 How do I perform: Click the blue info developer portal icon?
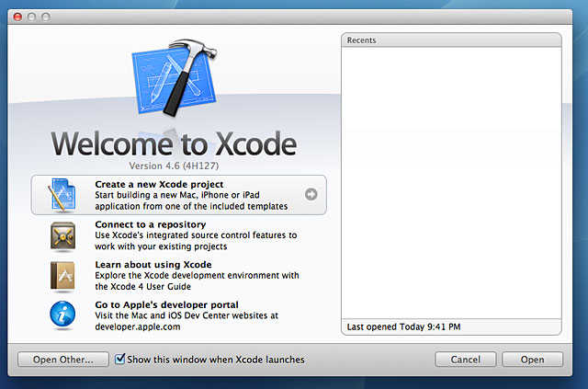(x=62, y=315)
